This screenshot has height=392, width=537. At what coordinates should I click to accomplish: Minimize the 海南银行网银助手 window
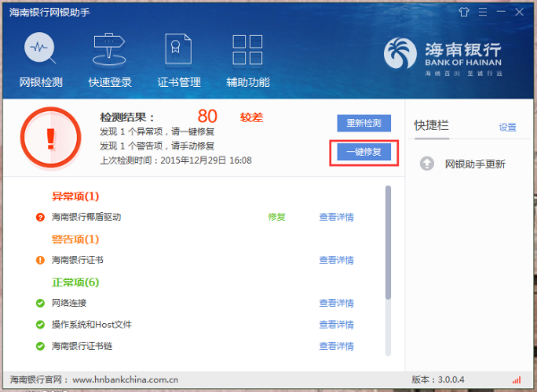coord(501,12)
